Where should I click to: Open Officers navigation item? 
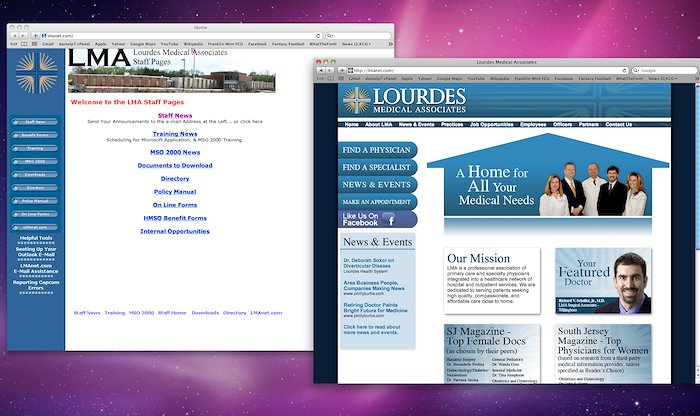coord(562,125)
